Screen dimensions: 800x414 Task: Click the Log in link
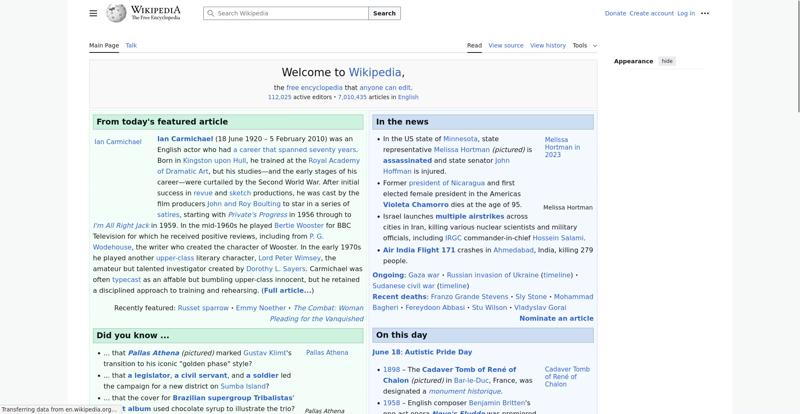point(686,13)
